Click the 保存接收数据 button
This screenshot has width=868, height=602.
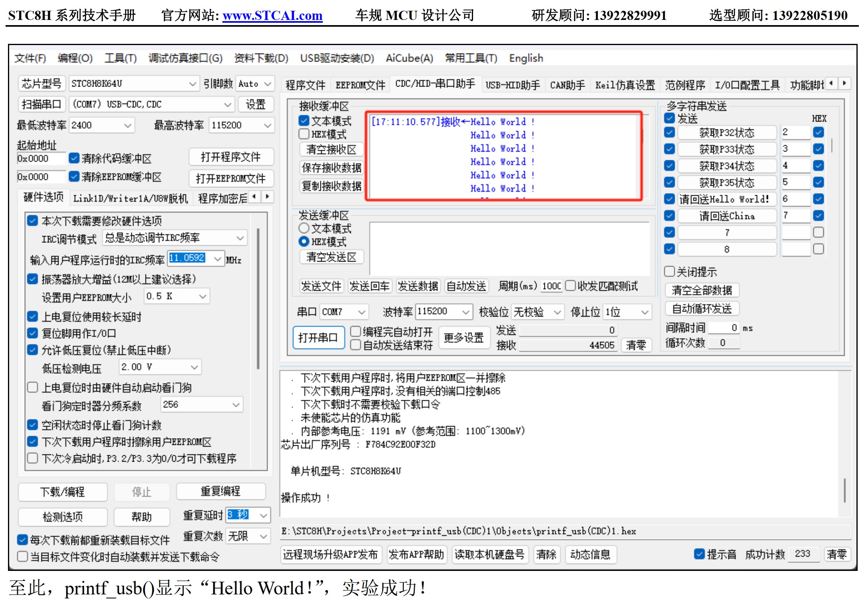click(331, 168)
